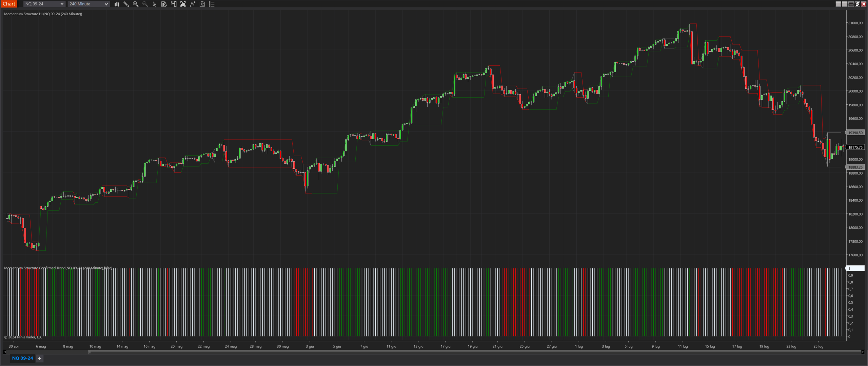The width and height of the screenshot is (868, 366).
Task: Click the Momentum Structure Confirmed Trend label
Action: click(x=58, y=268)
